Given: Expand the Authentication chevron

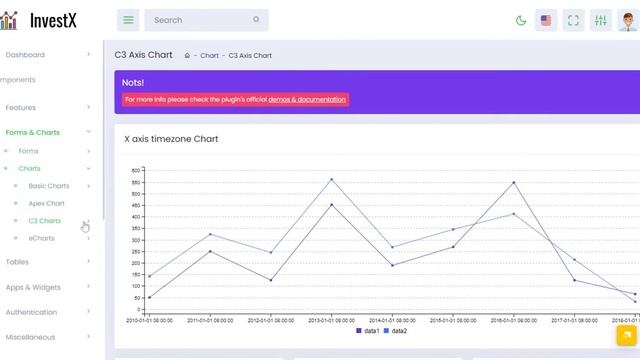Looking at the screenshot, I should pos(89,312).
